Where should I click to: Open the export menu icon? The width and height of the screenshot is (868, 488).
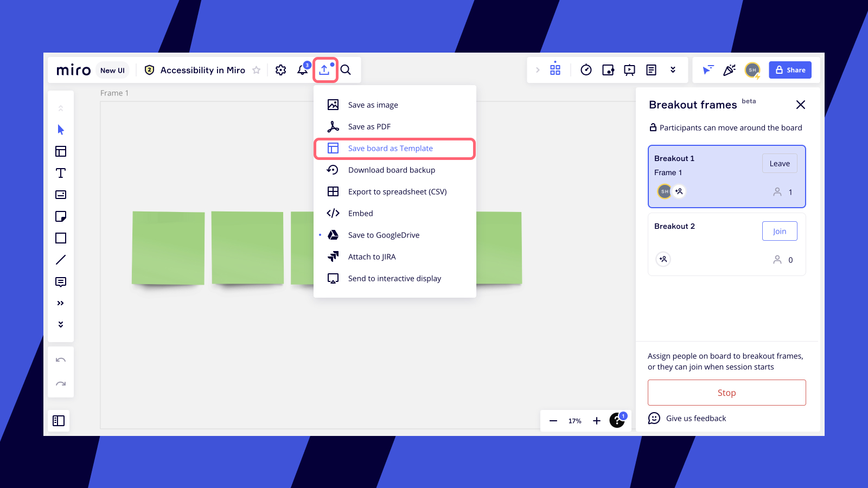pos(324,70)
